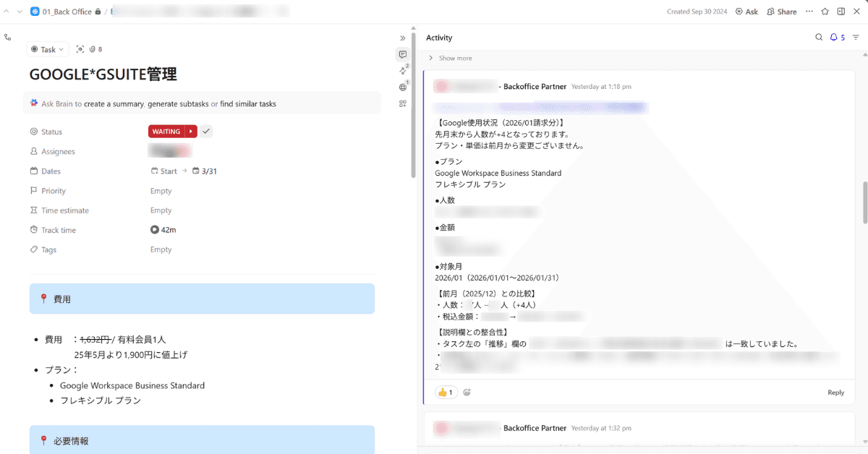Set the empty Time estimate field
Screen dimensions: 868x454
(x=161, y=210)
